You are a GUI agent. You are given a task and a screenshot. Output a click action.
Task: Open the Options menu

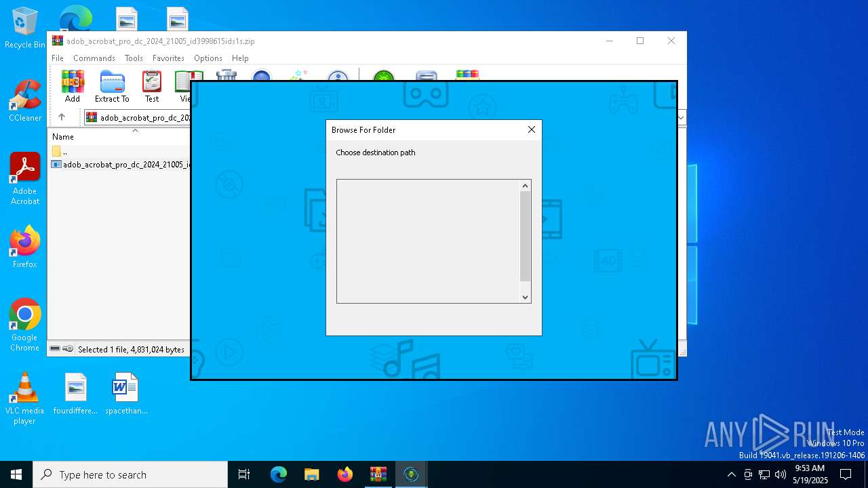[208, 58]
